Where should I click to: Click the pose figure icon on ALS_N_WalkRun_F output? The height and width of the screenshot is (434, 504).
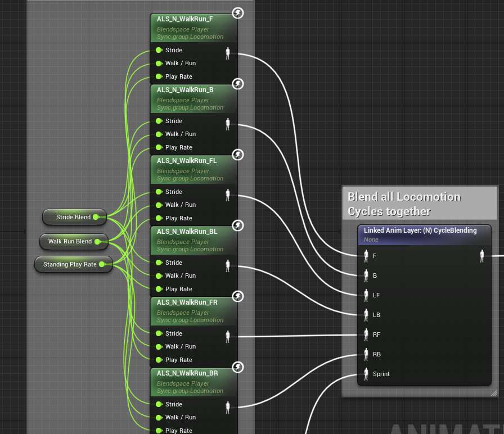(227, 52)
